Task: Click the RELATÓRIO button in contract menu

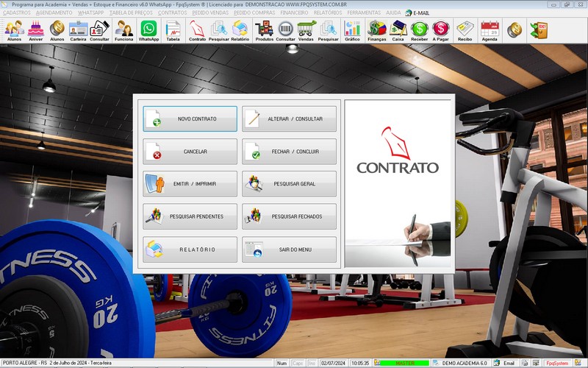Action: 190,250
